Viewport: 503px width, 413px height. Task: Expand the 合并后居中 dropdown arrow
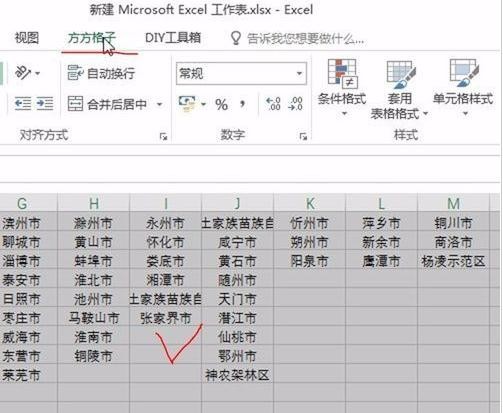click(160, 104)
